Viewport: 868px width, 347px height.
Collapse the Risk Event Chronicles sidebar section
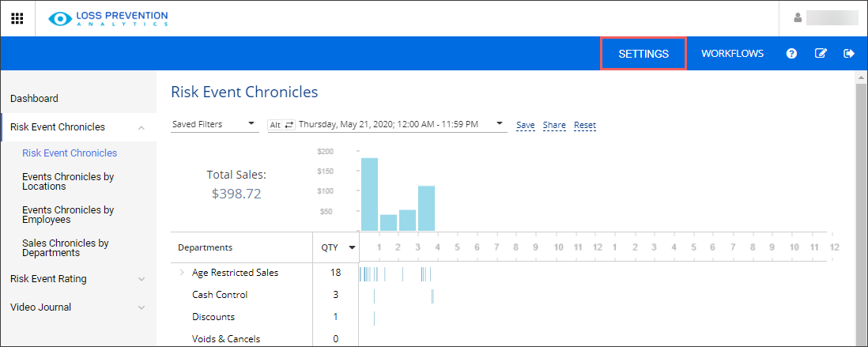pos(141,127)
